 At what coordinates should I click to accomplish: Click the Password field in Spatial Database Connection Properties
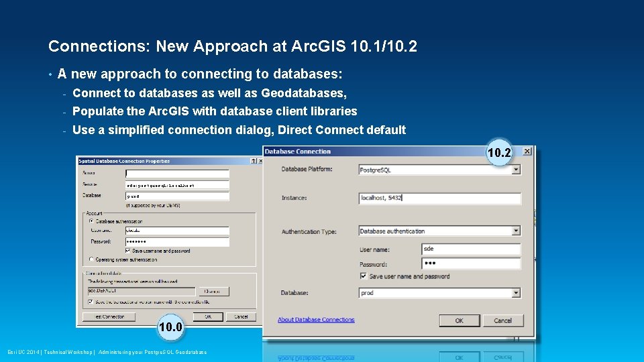coord(177,242)
